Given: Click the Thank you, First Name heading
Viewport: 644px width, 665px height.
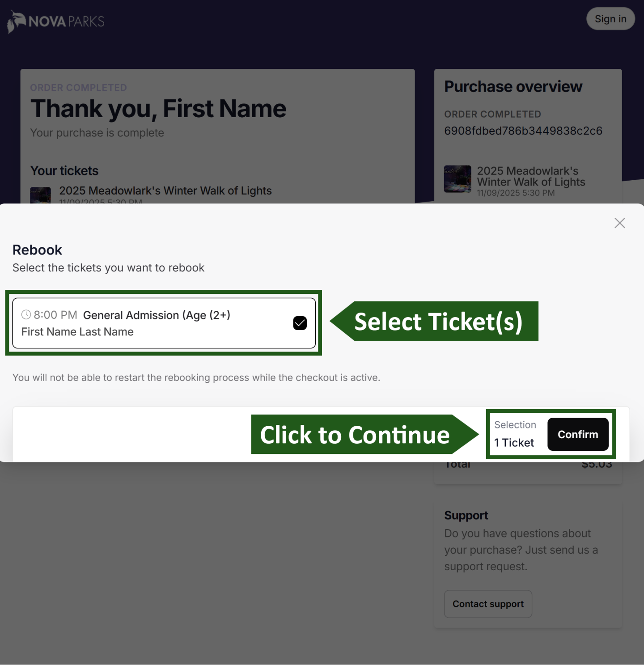Looking at the screenshot, I should coord(158,108).
